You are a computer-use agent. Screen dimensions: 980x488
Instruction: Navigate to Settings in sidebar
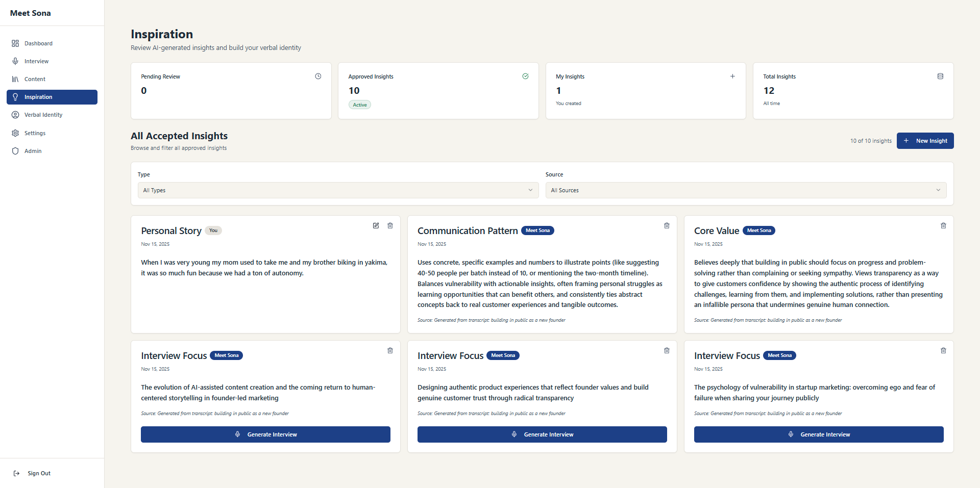click(35, 133)
